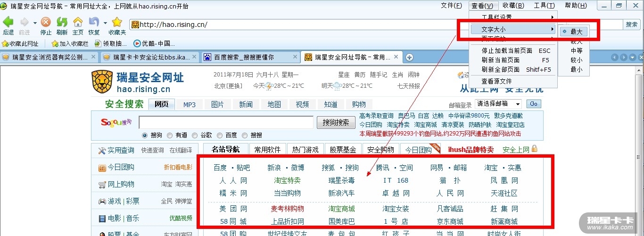The width and height of the screenshot is (644, 236).
Task: Select the 搜狗 search engine radio
Action: tap(145, 135)
